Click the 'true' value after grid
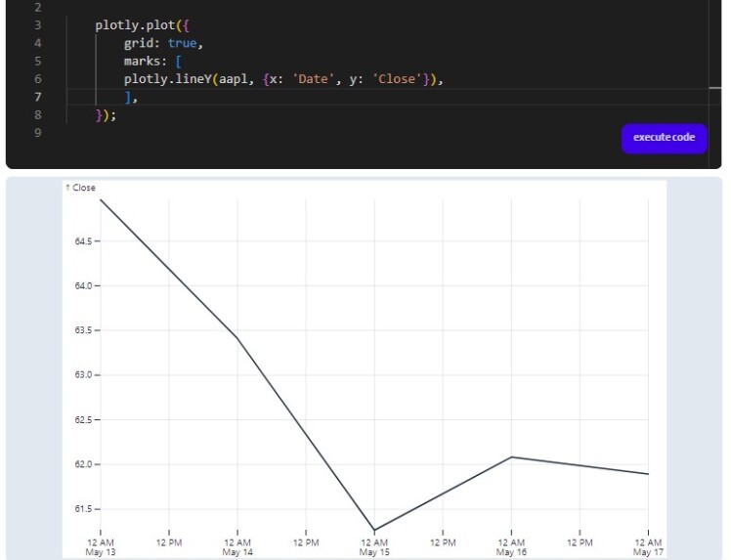The image size is (731, 560). (x=183, y=43)
